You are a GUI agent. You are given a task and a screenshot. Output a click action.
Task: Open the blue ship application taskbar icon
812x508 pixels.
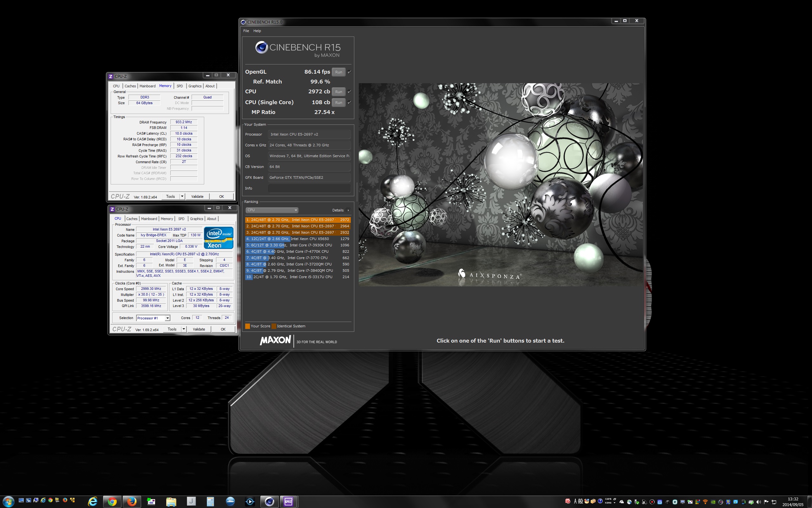click(x=230, y=502)
